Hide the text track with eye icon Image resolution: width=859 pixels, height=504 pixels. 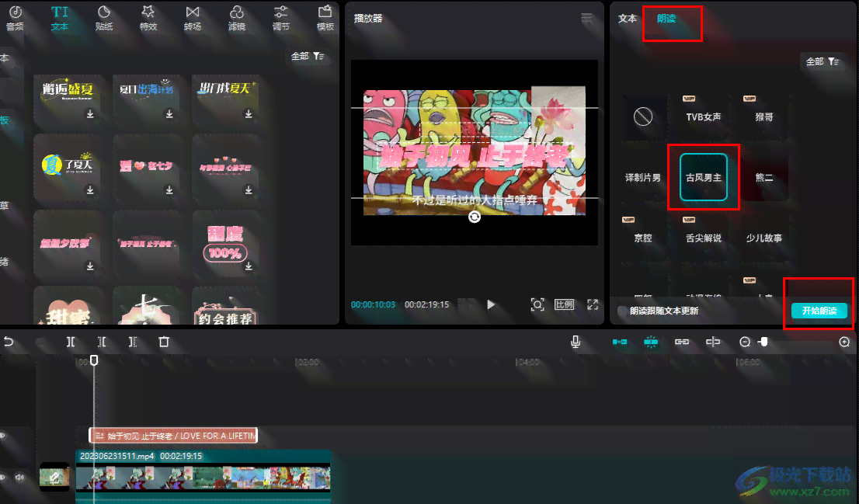tap(3, 436)
